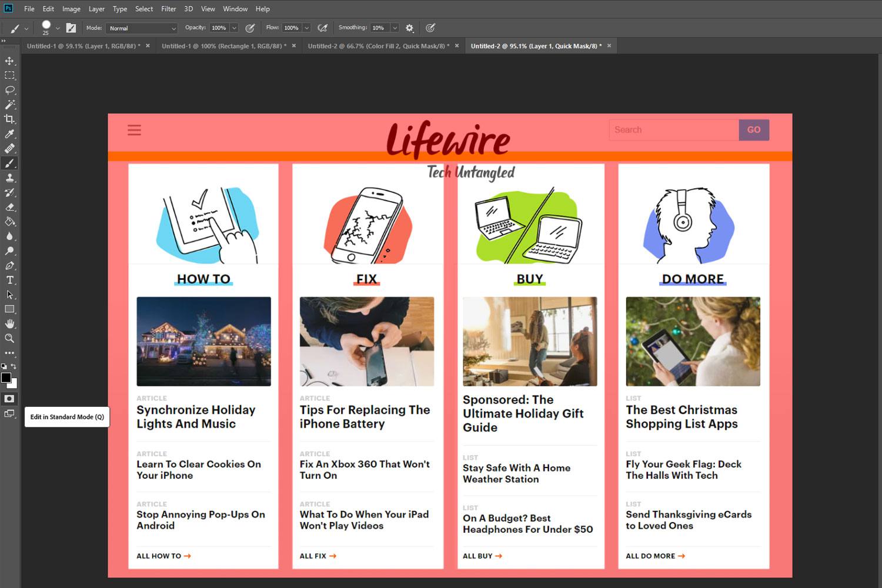The height and width of the screenshot is (588, 882).
Task: Select the Lasso tool
Action: 9,90
